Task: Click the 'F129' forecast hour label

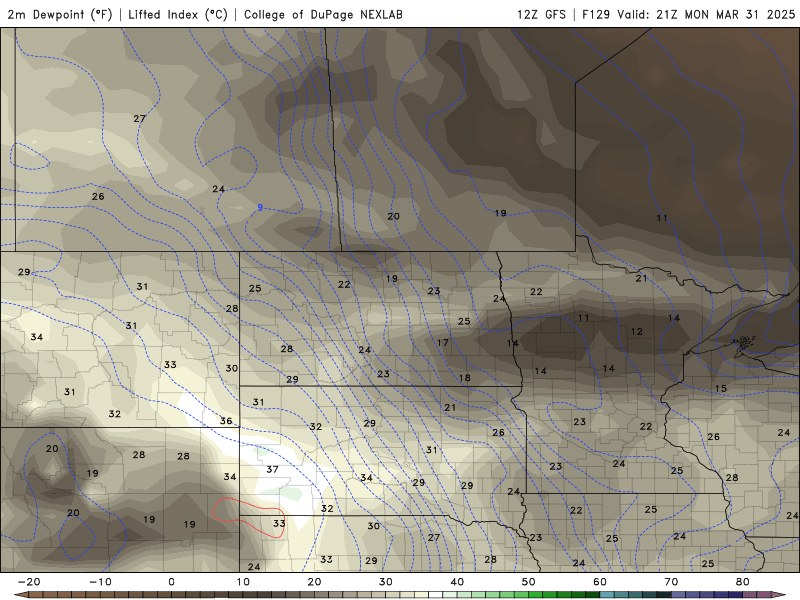Action: pos(596,14)
